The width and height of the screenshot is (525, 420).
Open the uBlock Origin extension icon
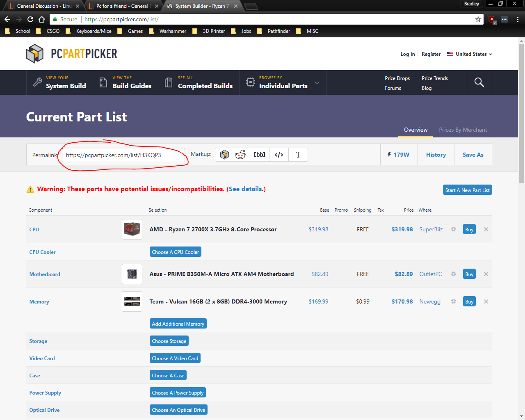(492, 19)
